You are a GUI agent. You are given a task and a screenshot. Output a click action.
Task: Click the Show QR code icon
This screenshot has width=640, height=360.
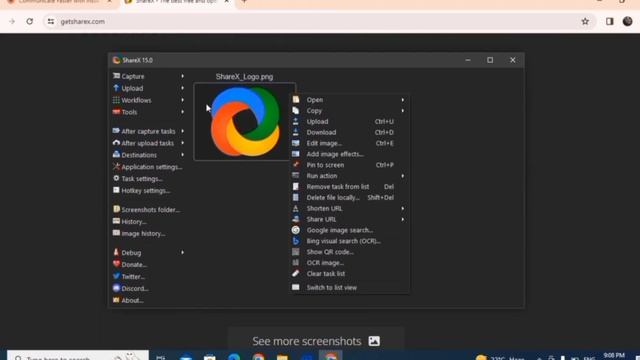click(x=296, y=252)
